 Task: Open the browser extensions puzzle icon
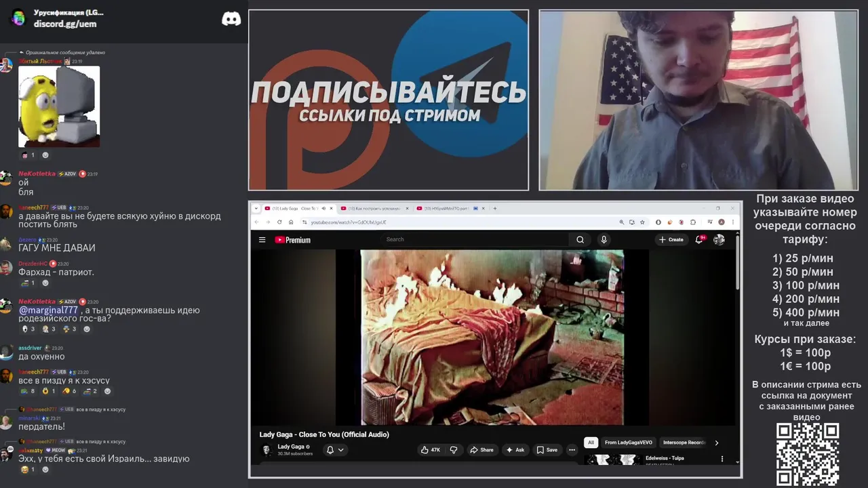(693, 222)
